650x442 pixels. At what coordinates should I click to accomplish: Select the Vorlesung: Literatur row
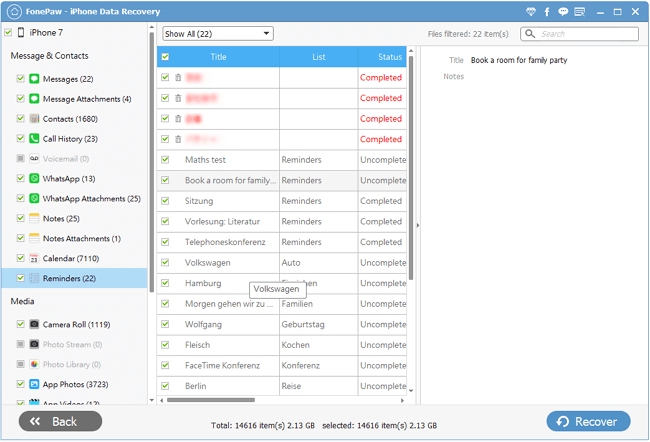(x=281, y=221)
